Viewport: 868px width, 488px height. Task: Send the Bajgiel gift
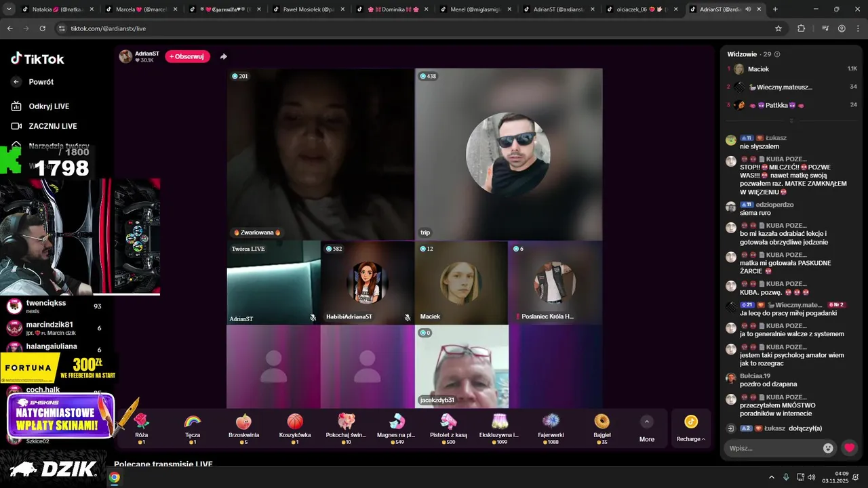click(601, 428)
